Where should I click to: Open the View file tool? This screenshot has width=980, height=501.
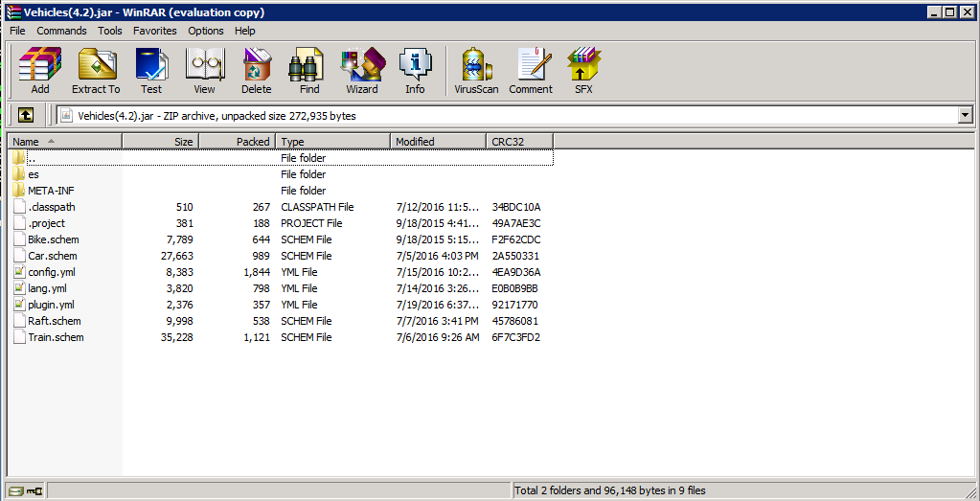coord(204,64)
